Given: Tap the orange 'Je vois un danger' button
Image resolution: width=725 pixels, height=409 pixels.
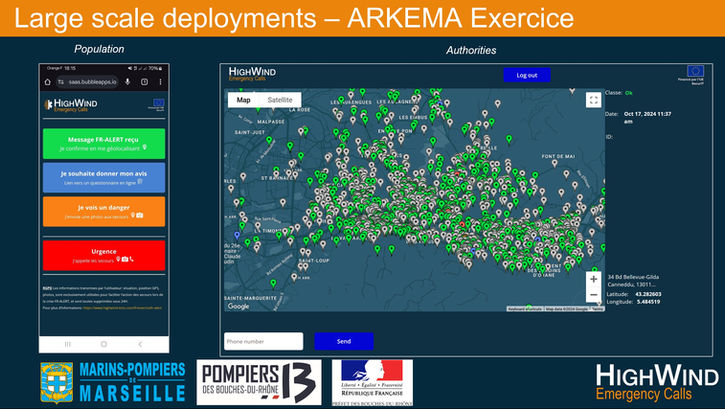Looking at the screenshot, I should 104,212.
